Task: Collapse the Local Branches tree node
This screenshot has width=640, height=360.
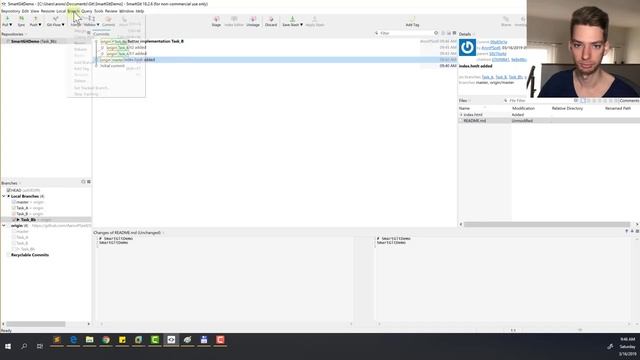Action: tap(4, 196)
